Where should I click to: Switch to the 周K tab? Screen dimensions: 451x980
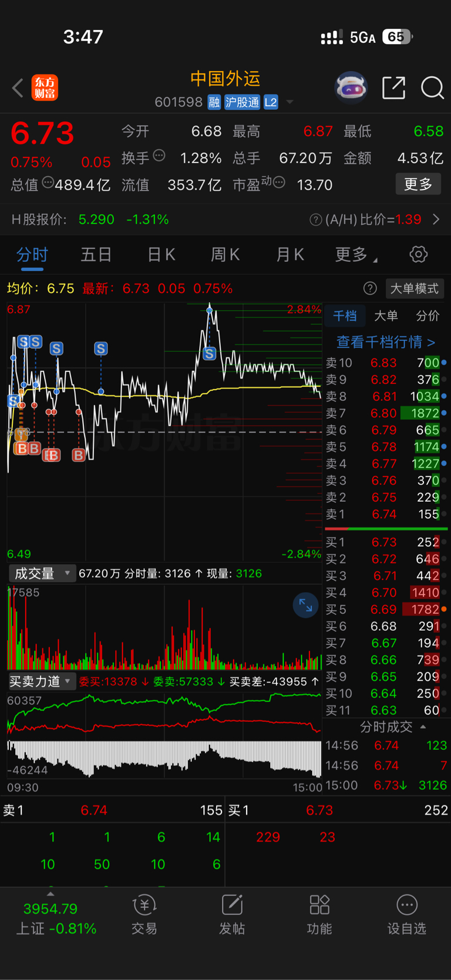coord(225,255)
